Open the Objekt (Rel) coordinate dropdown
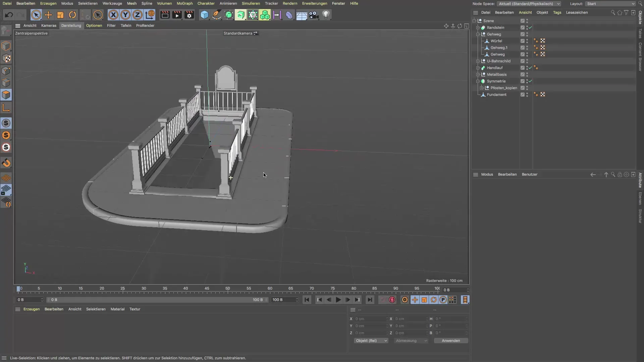The image size is (644, 362). [371, 341]
